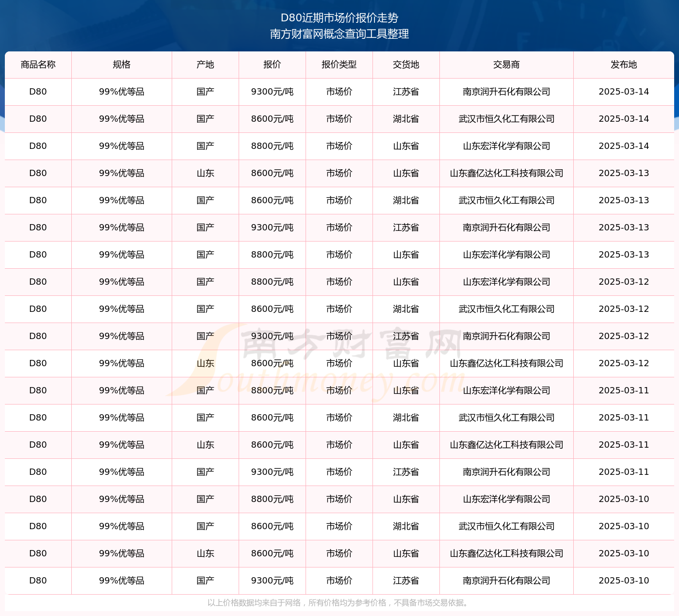Click 8600元/吨 in the 2025-03-14 武汉市恒久 row
Image resolution: width=679 pixels, height=616 pixels.
[x=272, y=119]
